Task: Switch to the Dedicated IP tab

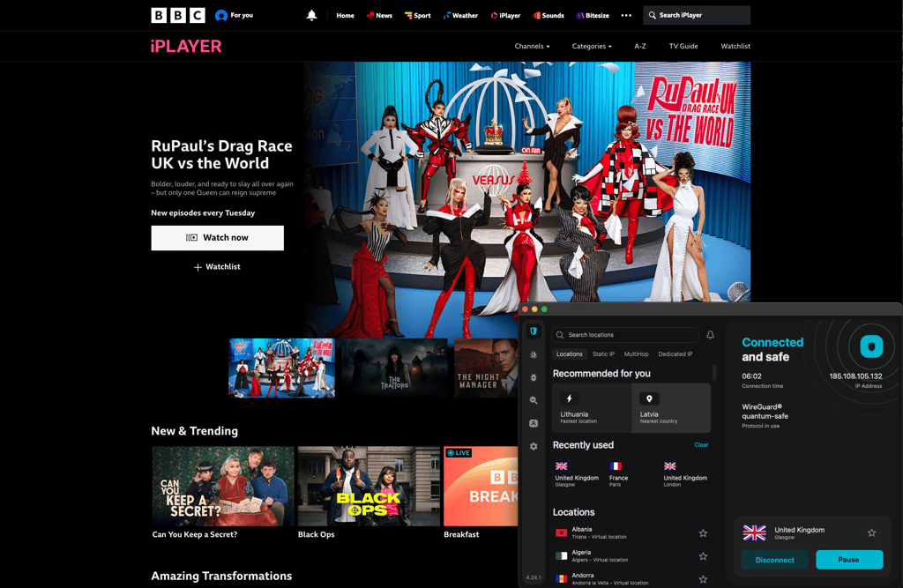Action: 675,354
